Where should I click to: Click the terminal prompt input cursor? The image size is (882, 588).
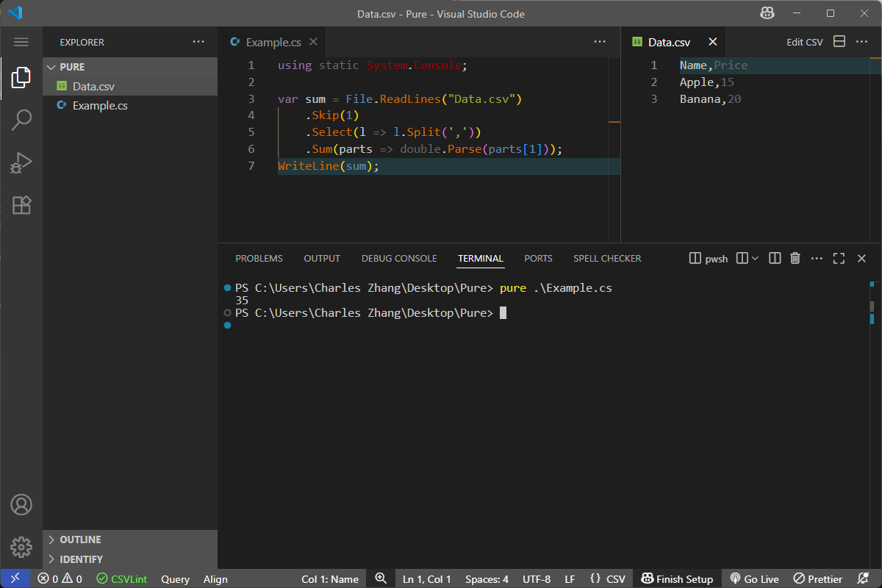[x=503, y=313]
